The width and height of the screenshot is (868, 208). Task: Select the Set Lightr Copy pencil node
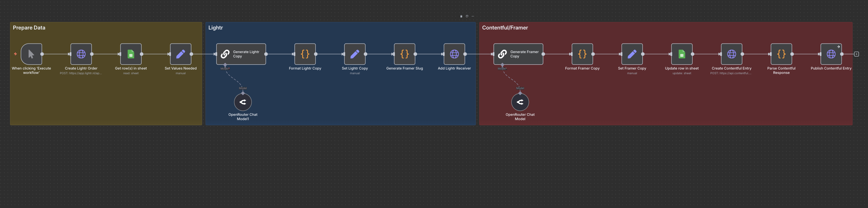click(355, 54)
